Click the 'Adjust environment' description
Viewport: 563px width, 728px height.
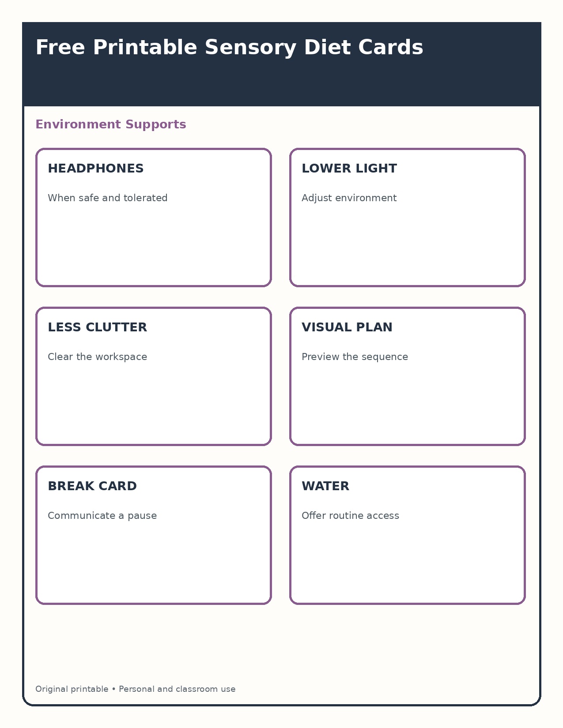click(349, 198)
